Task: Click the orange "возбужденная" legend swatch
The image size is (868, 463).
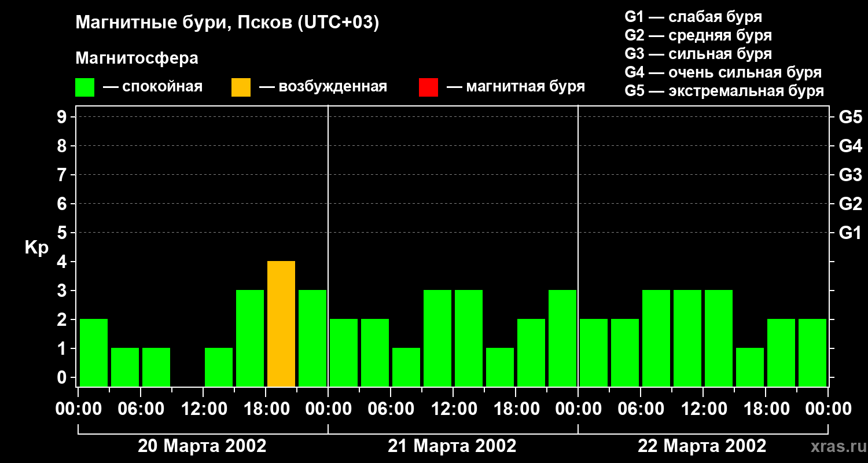Action: pyautogui.click(x=241, y=87)
